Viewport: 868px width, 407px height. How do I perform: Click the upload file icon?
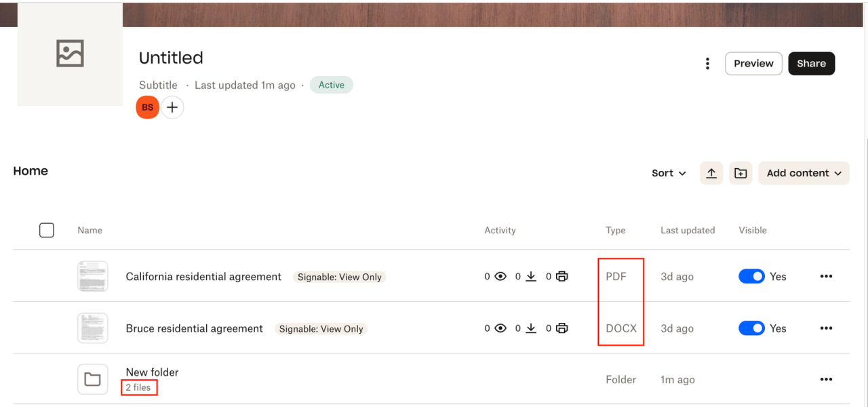pos(711,173)
